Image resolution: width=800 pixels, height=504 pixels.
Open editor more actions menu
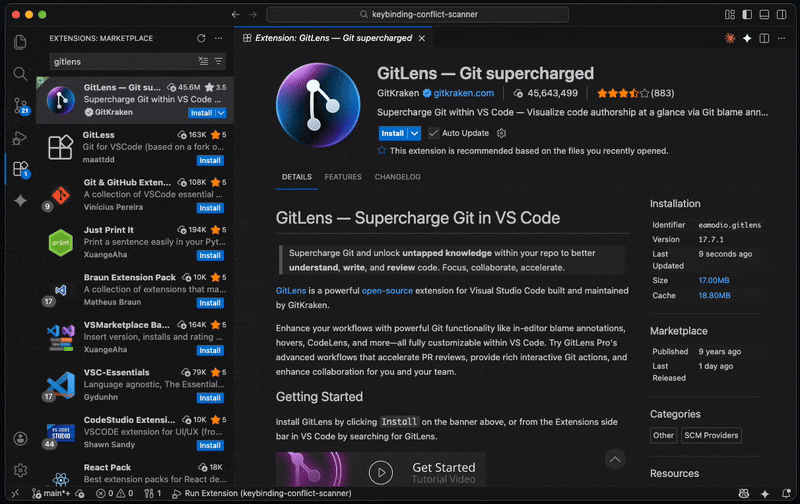(781, 38)
